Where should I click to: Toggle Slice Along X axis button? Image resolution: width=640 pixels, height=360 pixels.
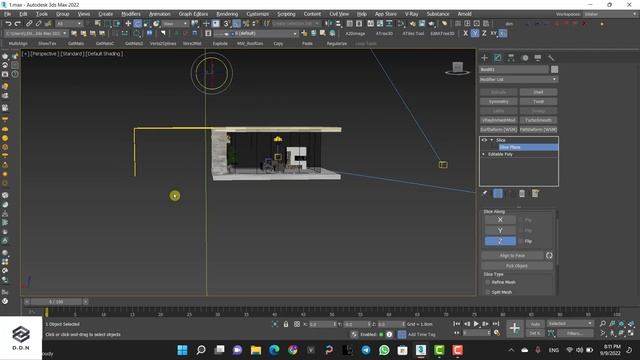[500, 220]
